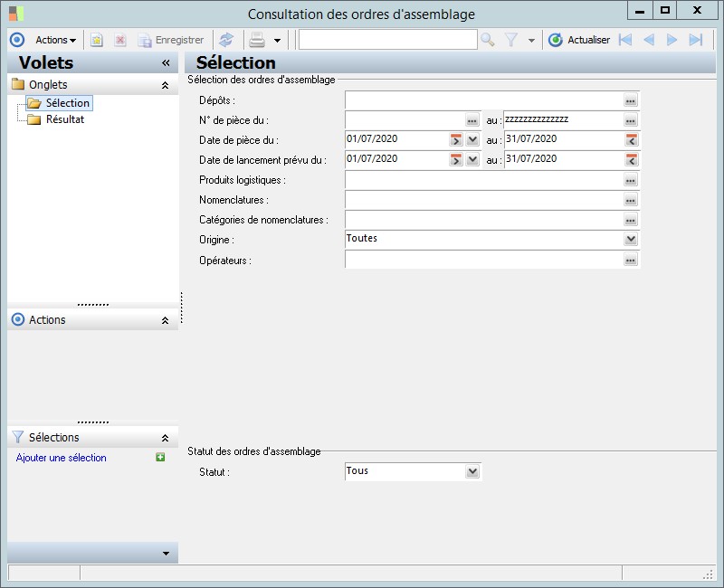Go to the last record arrow

point(696,40)
